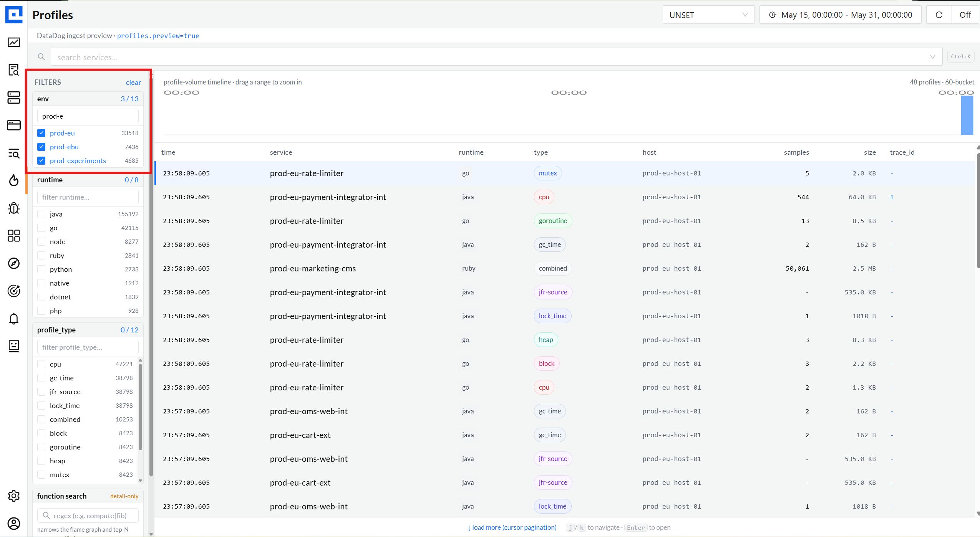Click the blue app logo icon
Image resolution: width=980 pixels, height=537 pixels.
tap(14, 15)
